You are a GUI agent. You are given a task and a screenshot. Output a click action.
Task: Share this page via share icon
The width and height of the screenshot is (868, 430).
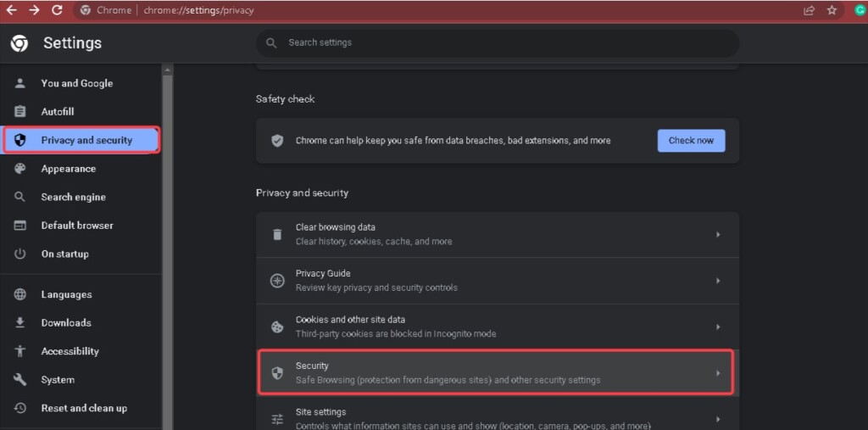pos(810,10)
